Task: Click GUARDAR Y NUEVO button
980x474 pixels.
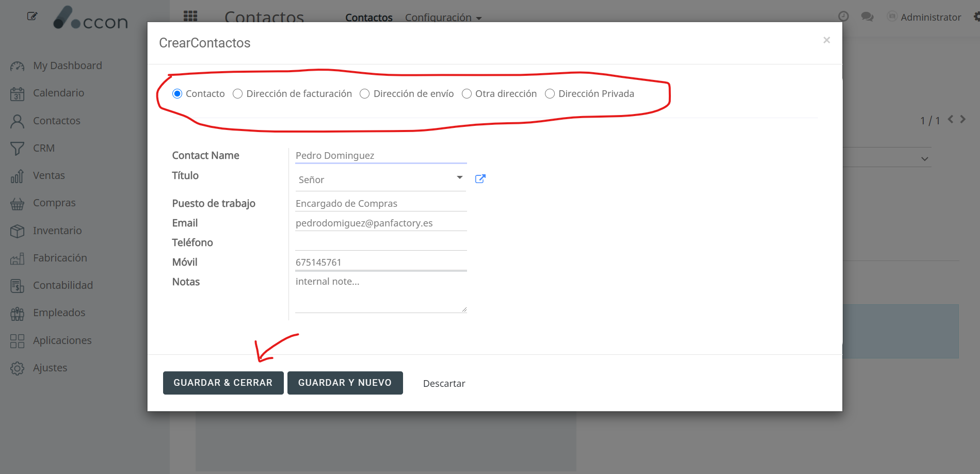Action: [x=345, y=383]
